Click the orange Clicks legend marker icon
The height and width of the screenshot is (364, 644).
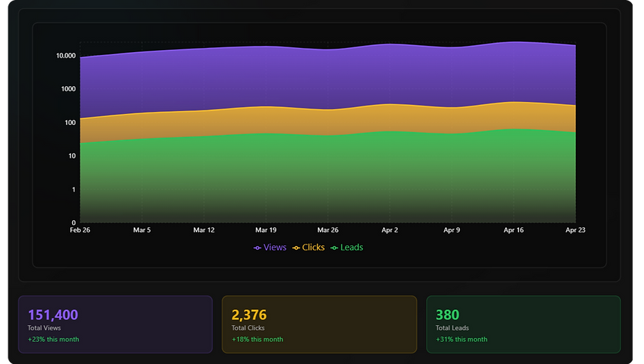[x=296, y=248]
